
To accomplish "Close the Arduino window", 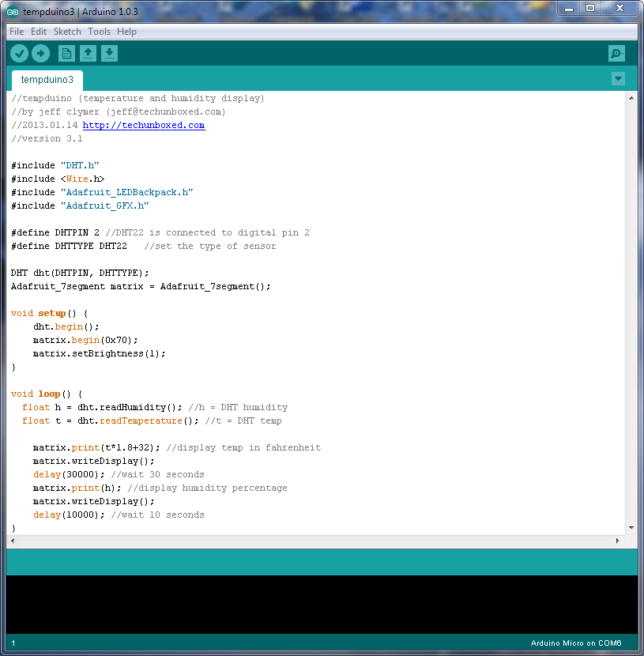I will point(620,9).
